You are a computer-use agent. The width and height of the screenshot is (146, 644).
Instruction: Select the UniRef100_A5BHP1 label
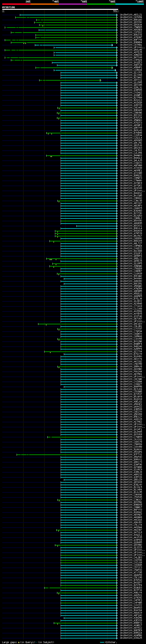[131, 67]
